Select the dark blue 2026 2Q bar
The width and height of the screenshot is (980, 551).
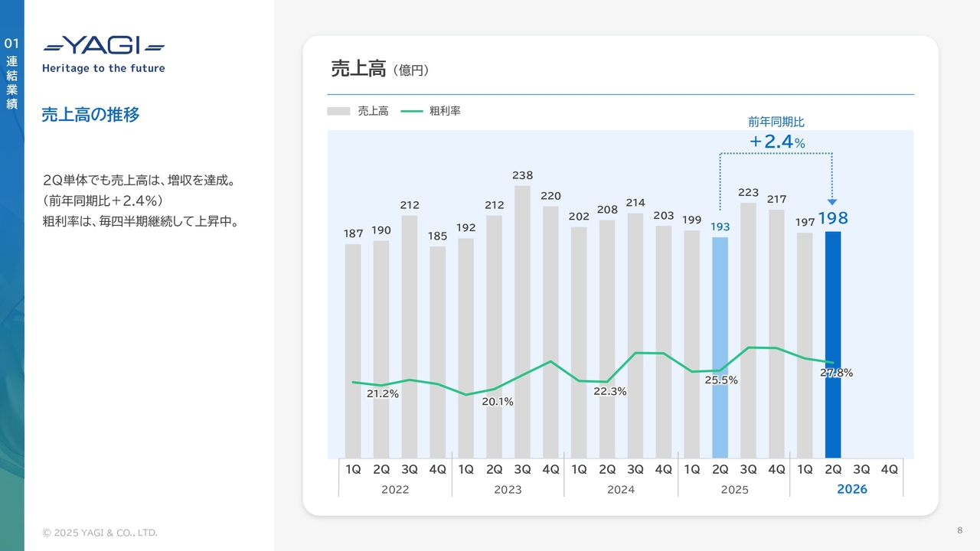(833, 344)
